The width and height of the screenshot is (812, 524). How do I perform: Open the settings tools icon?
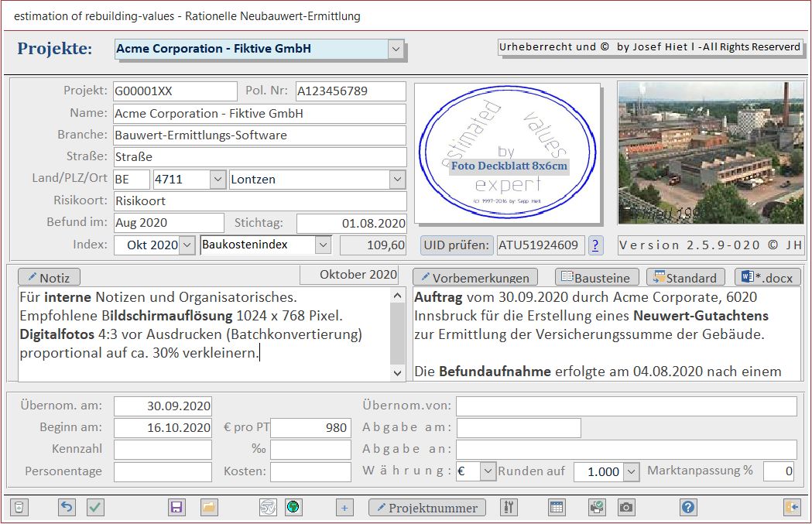point(509,508)
